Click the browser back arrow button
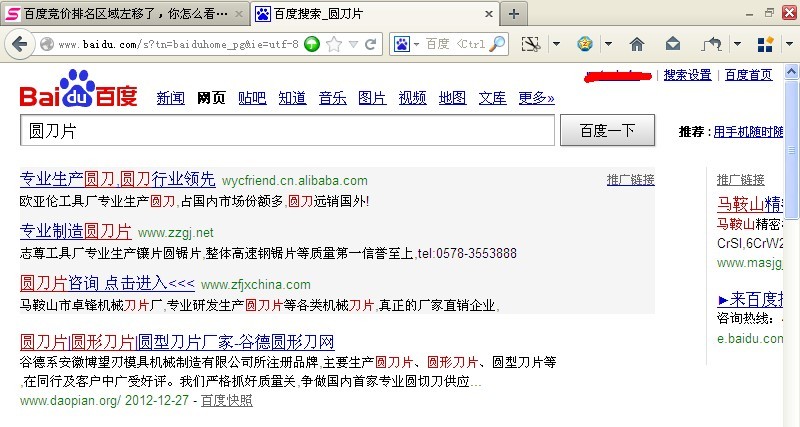The width and height of the screenshot is (800, 427). pos(19,44)
